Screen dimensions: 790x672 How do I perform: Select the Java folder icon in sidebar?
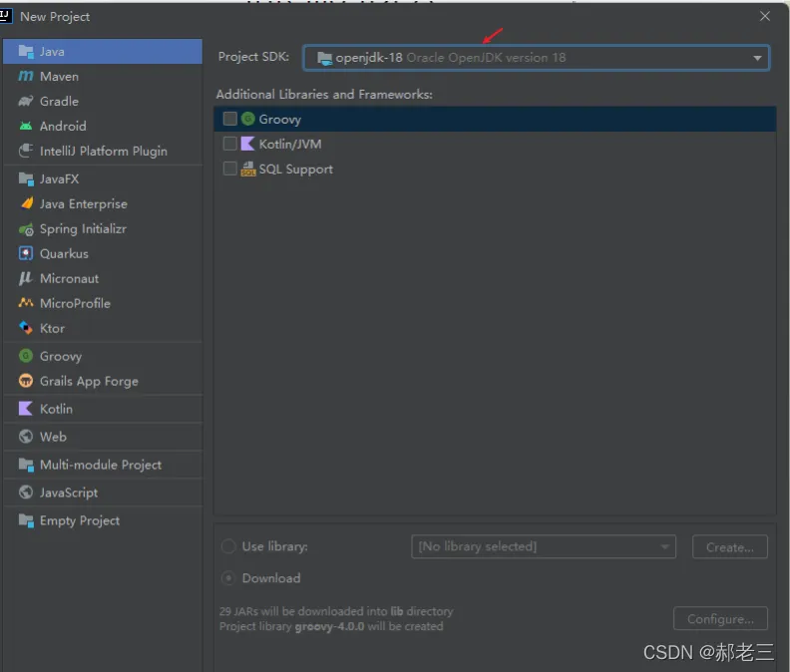coord(26,52)
